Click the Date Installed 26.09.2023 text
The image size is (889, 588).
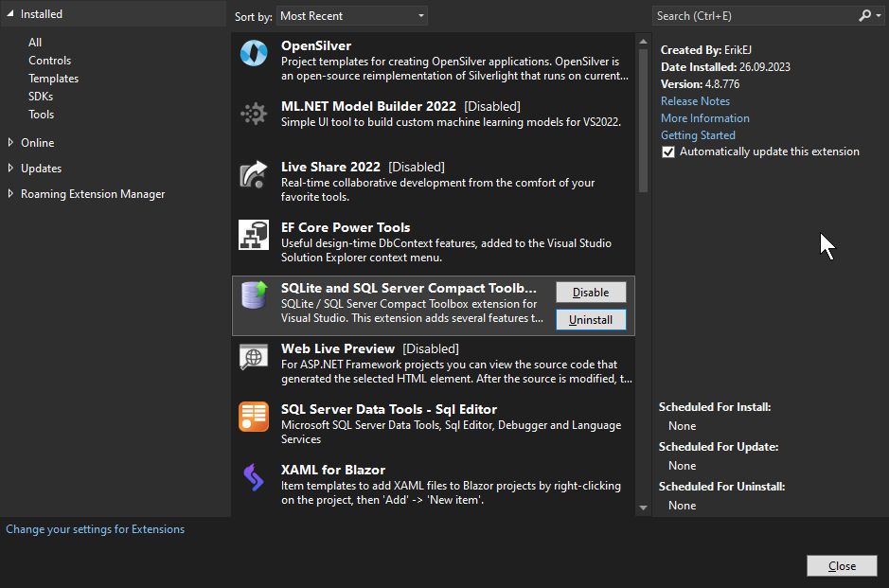pyautogui.click(x=725, y=67)
